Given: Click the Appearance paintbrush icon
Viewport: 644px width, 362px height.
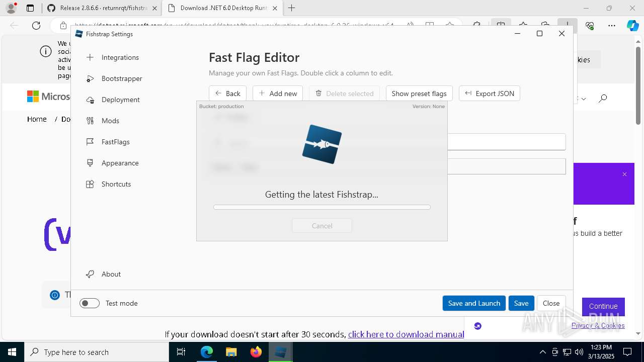Looking at the screenshot, I should [90, 163].
